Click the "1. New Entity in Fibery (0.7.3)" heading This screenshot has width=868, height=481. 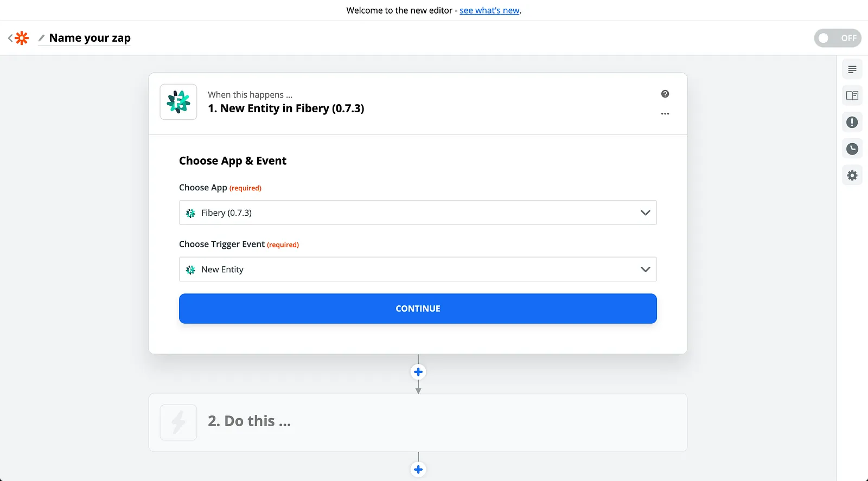[286, 108]
